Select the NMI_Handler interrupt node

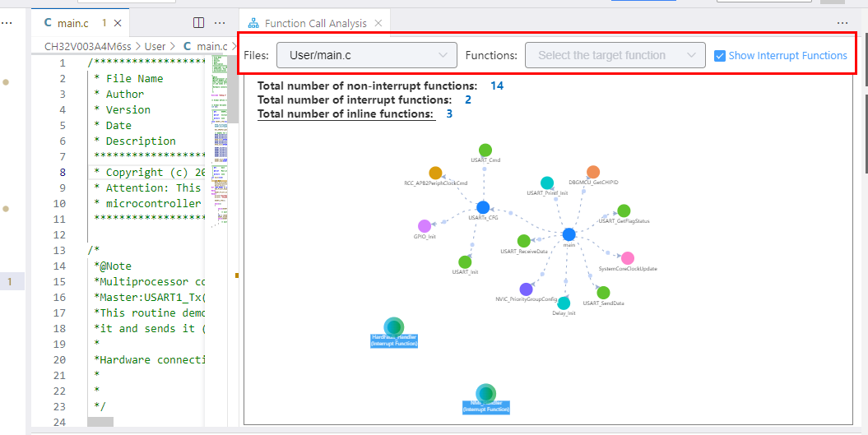(486, 394)
